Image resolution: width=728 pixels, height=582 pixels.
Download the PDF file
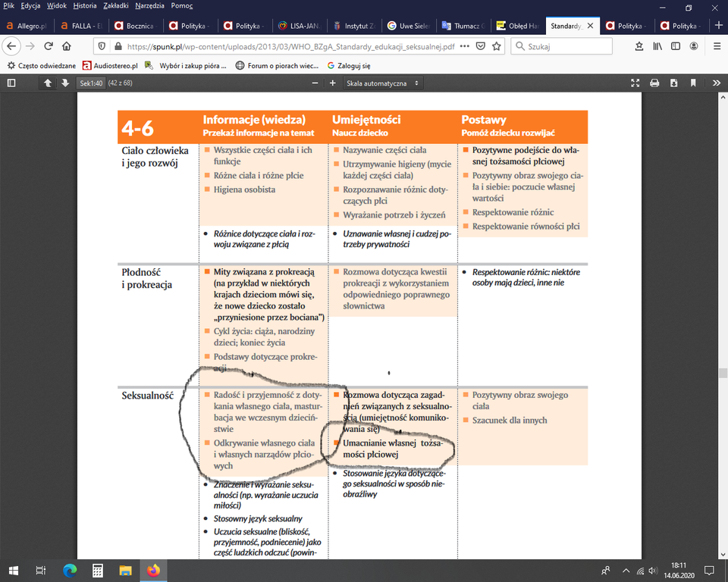coord(673,83)
